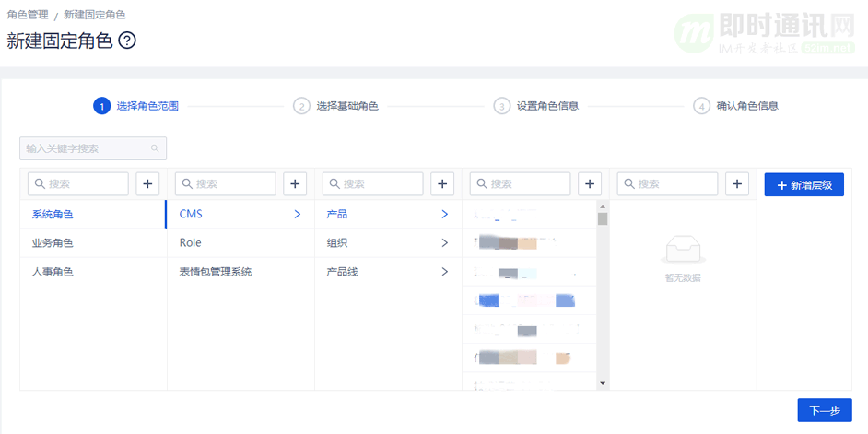
Task: Click the plus button above CMS column
Action: (x=295, y=183)
